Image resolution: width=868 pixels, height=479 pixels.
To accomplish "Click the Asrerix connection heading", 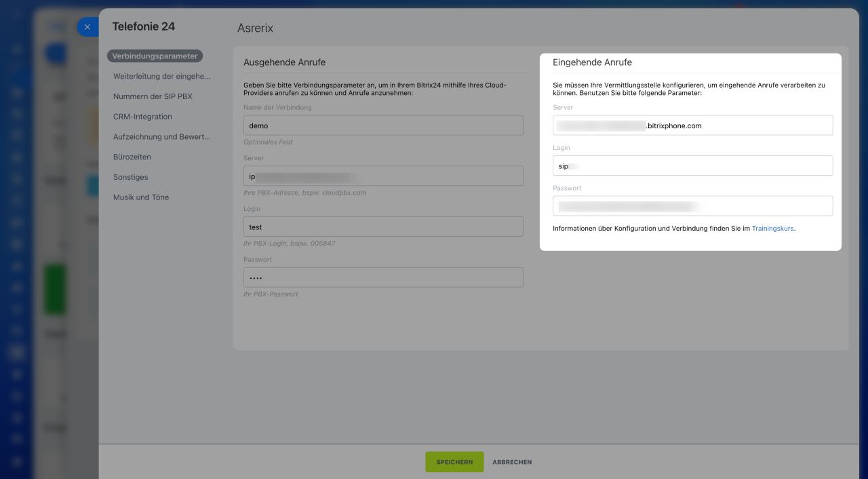I will tap(255, 28).
